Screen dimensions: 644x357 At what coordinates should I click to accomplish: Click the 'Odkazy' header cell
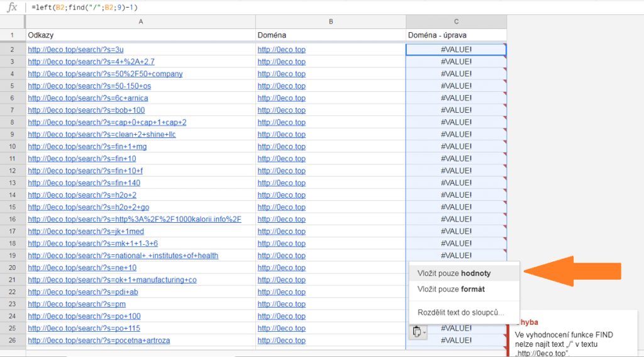tap(140, 35)
